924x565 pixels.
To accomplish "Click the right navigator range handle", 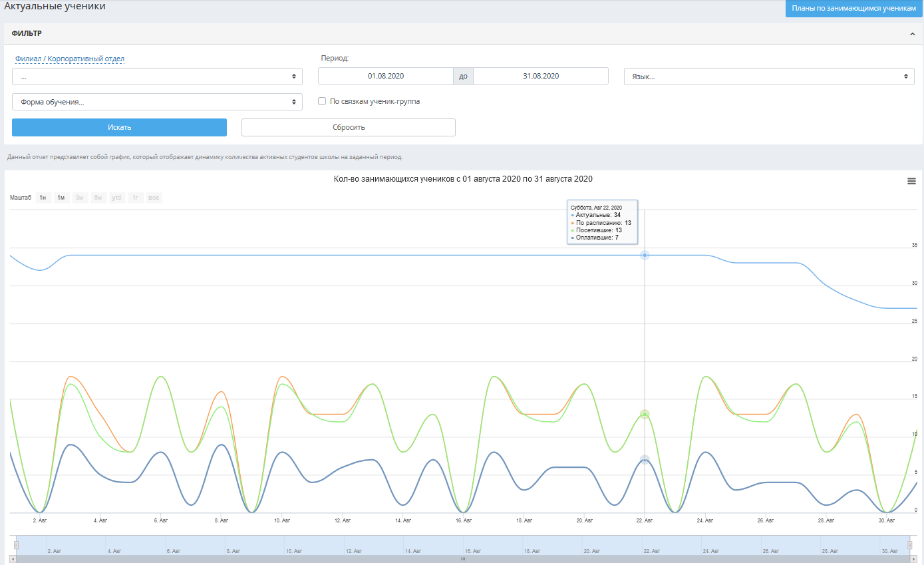I will [x=910, y=545].
